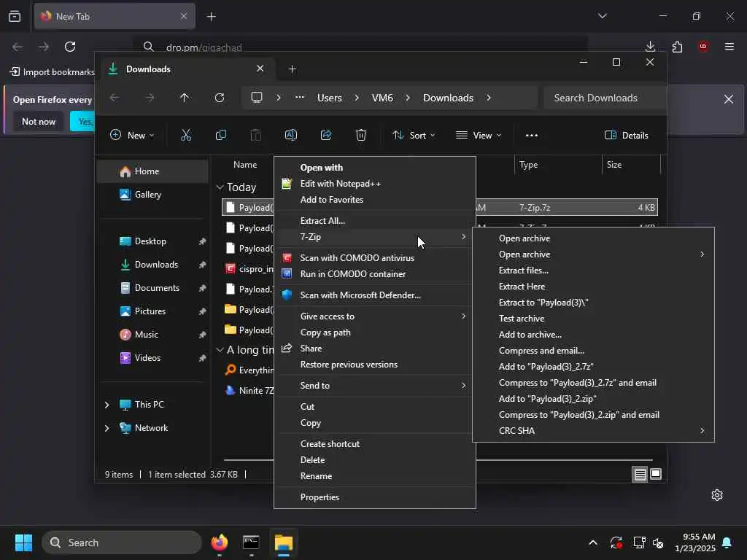Open the View dropdown

(x=479, y=135)
